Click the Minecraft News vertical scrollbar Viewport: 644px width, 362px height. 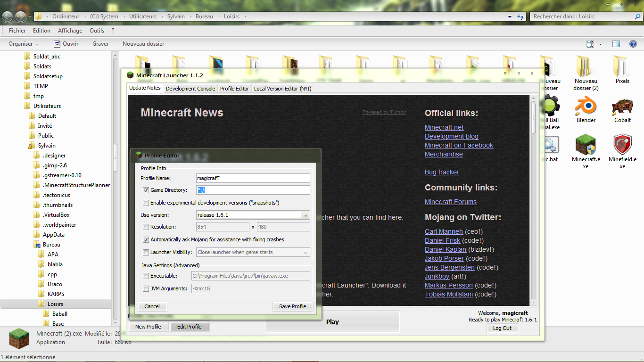pos(534,200)
